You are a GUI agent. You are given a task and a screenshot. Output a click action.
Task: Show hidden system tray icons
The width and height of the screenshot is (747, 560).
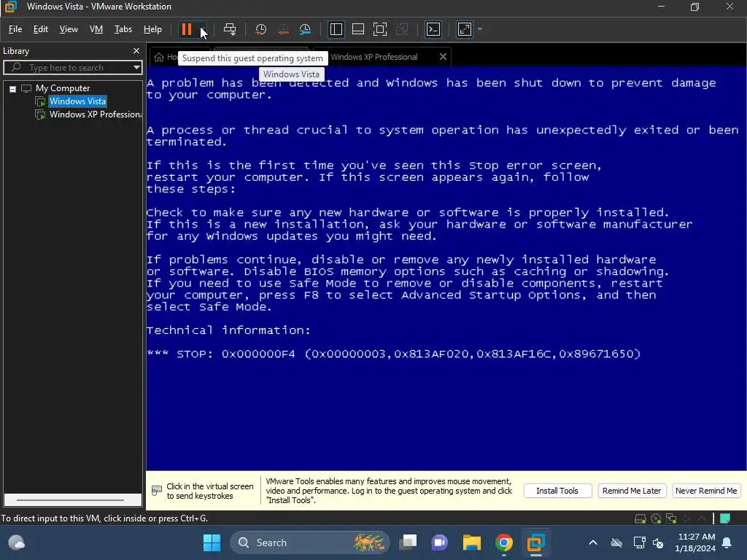coord(593,542)
